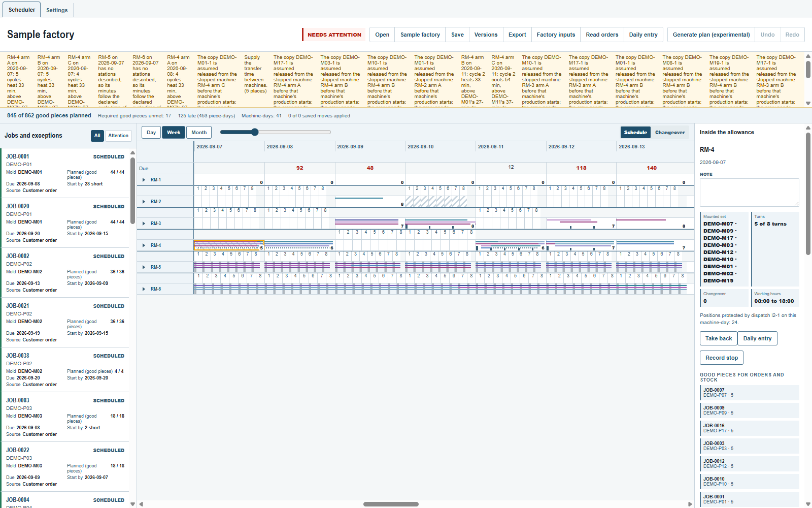Open Factory inputs

pyautogui.click(x=556, y=35)
